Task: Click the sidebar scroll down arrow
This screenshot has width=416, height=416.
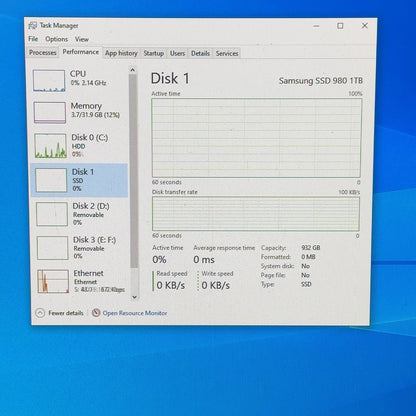Action: click(x=134, y=297)
